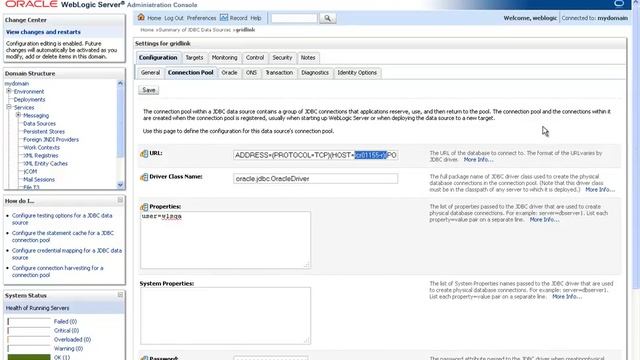Click inside the System Properties text area

tap(225, 316)
